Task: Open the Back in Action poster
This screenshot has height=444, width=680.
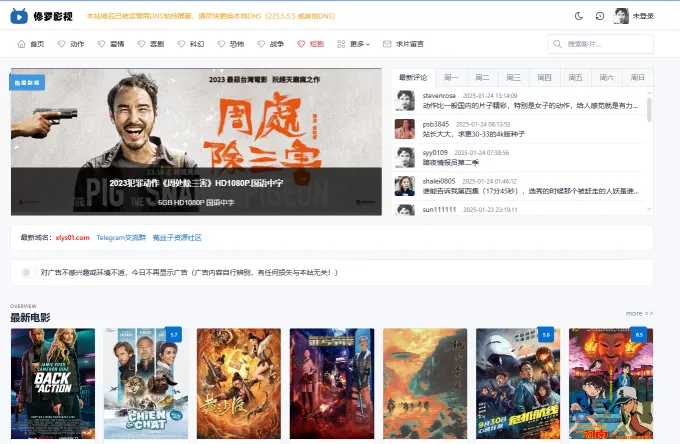Action: coord(53,384)
